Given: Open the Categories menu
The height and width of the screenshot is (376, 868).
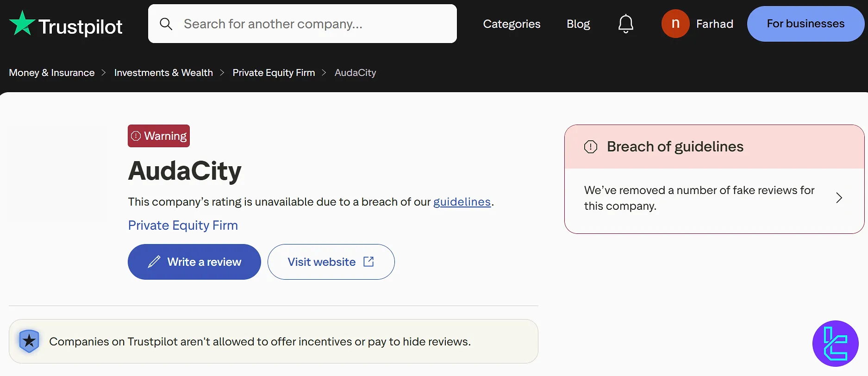Looking at the screenshot, I should coord(512,24).
